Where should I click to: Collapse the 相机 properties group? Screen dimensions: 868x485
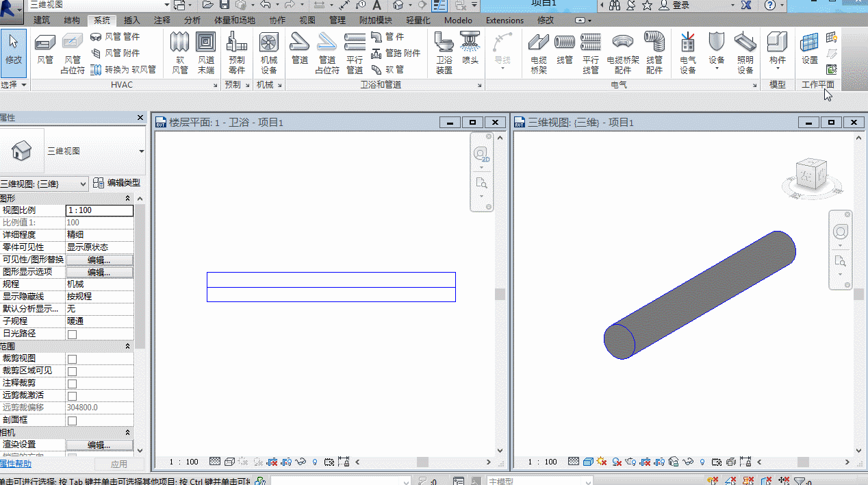pyautogui.click(x=127, y=433)
